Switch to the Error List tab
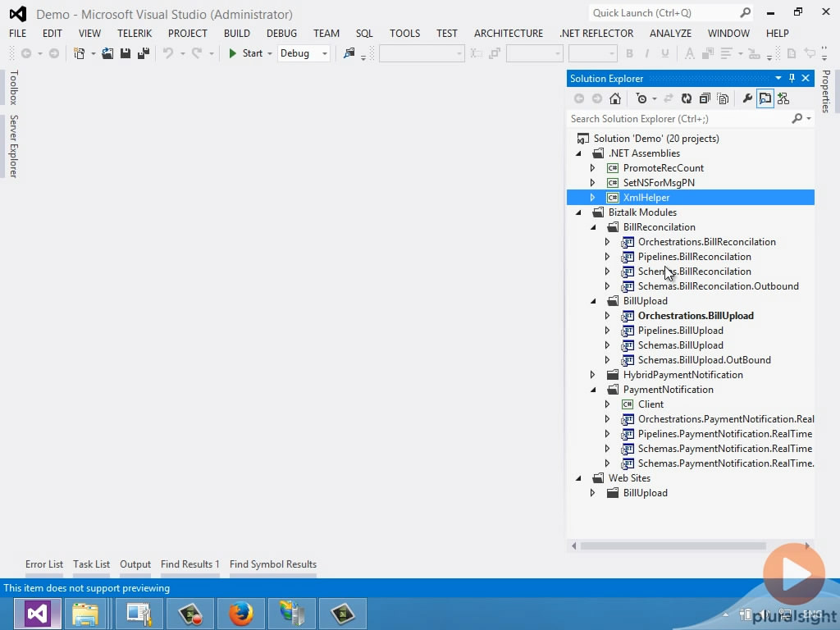The height and width of the screenshot is (630, 840). coord(44,564)
